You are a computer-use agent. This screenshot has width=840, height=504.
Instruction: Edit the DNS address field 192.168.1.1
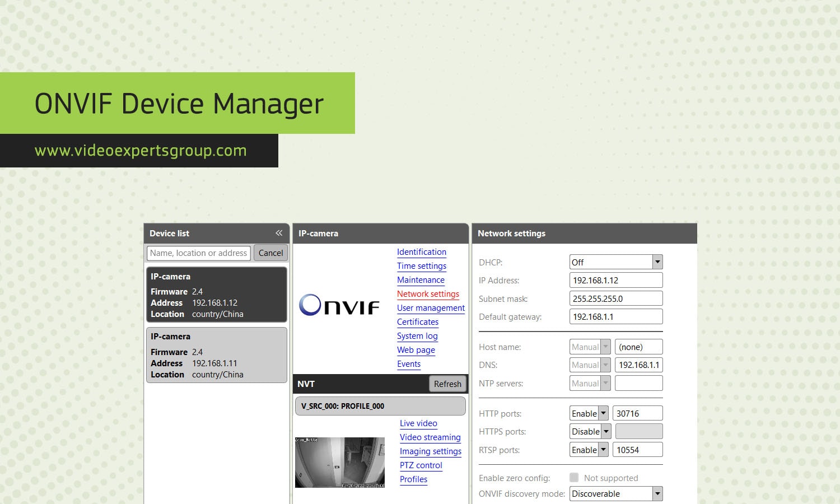coord(639,365)
